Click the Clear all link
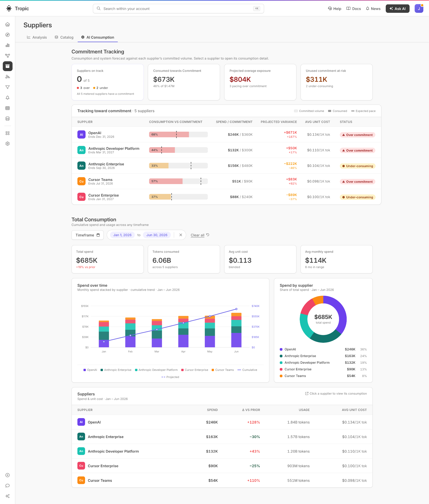The width and height of the screenshot is (429, 504). 197,235
